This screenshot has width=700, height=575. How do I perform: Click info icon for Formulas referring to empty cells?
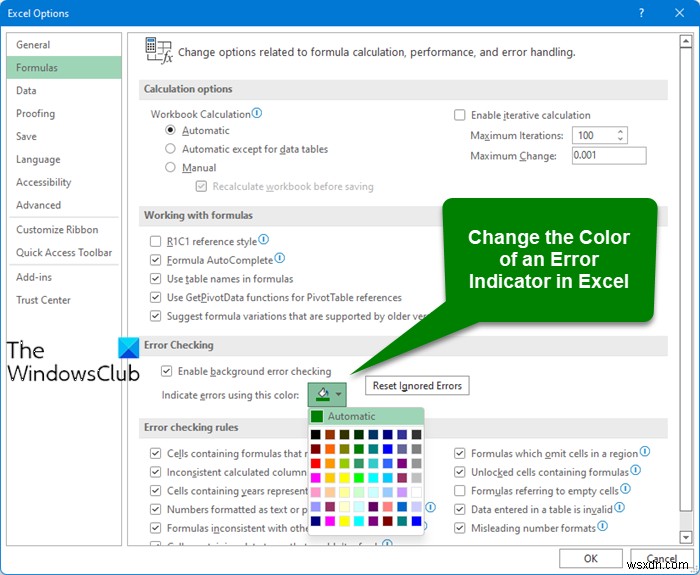point(625,489)
